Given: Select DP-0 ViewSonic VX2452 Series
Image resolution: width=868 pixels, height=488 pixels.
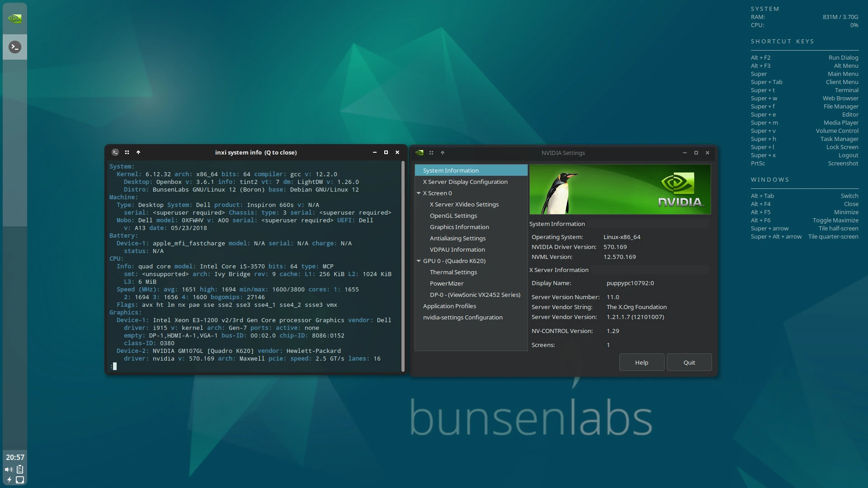Looking at the screenshot, I should [475, 295].
